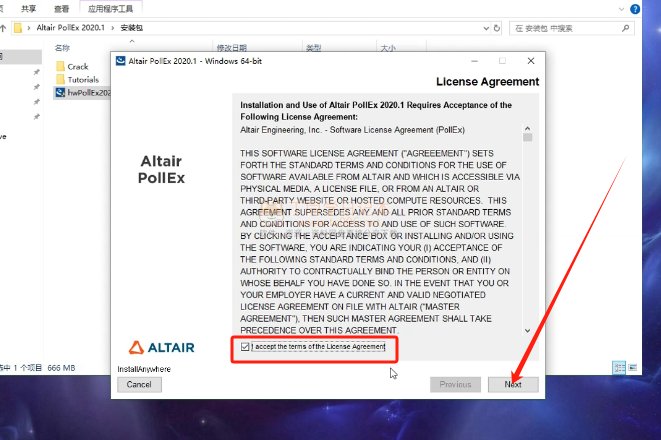This screenshot has height=440, width=661.
Task: Click the Next button in installer
Action: pyautogui.click(x=513, y=384)
